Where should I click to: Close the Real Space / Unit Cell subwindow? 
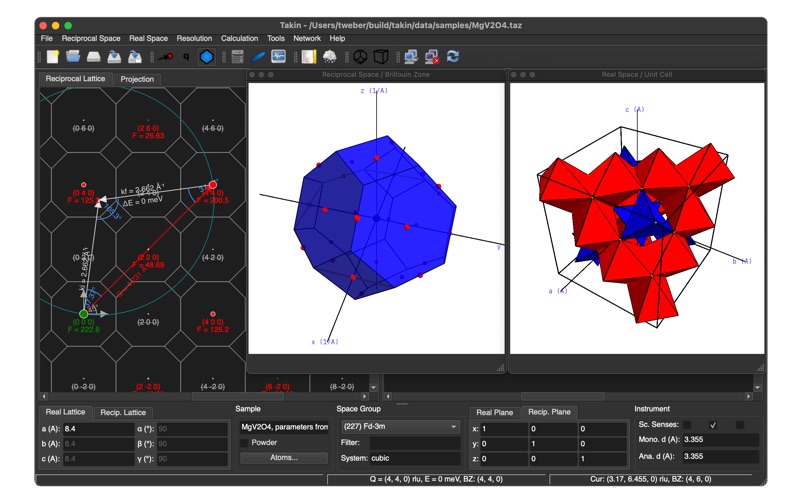click(x=514, y=74)
